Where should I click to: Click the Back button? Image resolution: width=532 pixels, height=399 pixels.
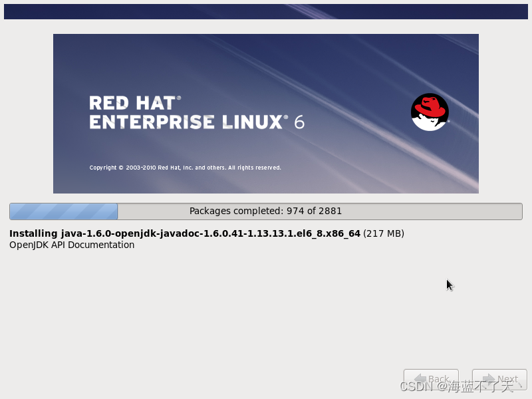pos(431,379)
